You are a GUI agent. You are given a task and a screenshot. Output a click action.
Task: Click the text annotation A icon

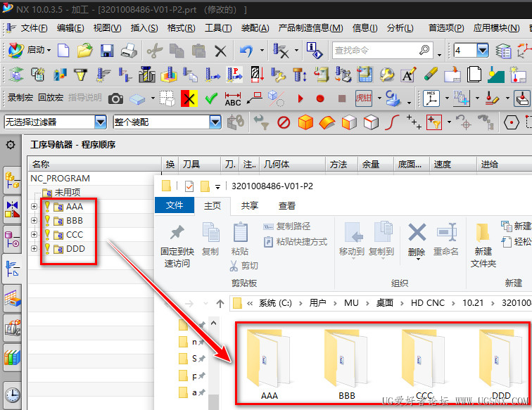pos(408,75)
